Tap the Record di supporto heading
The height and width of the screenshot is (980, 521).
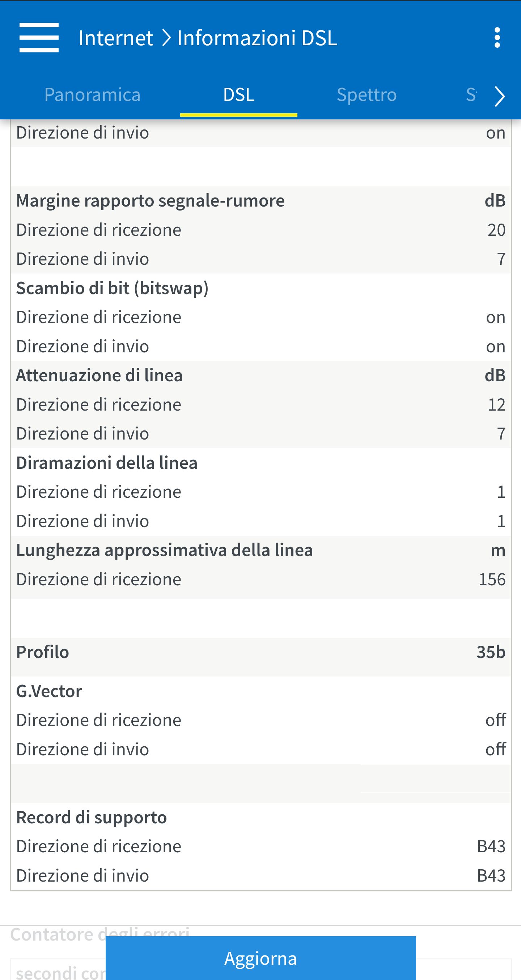click(91, 818)
